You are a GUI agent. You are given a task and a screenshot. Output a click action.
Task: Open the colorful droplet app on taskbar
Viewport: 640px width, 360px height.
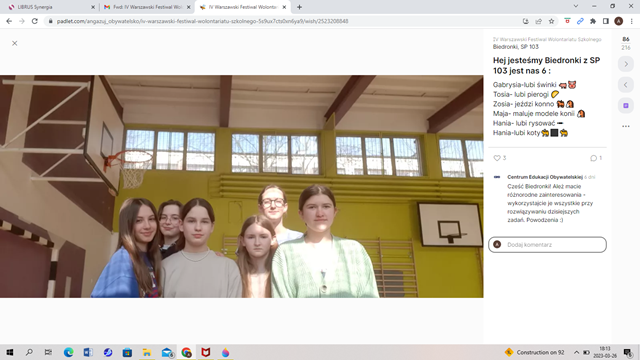tap(225, 352)
